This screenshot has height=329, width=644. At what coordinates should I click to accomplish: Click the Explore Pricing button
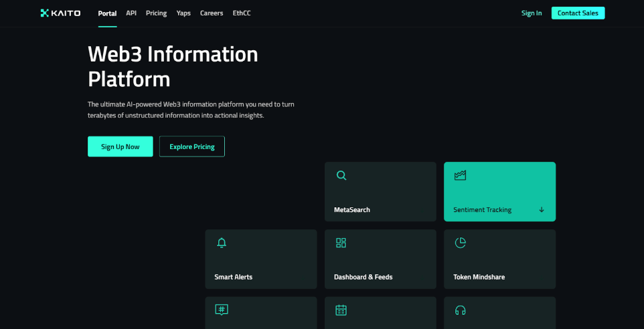192,146
